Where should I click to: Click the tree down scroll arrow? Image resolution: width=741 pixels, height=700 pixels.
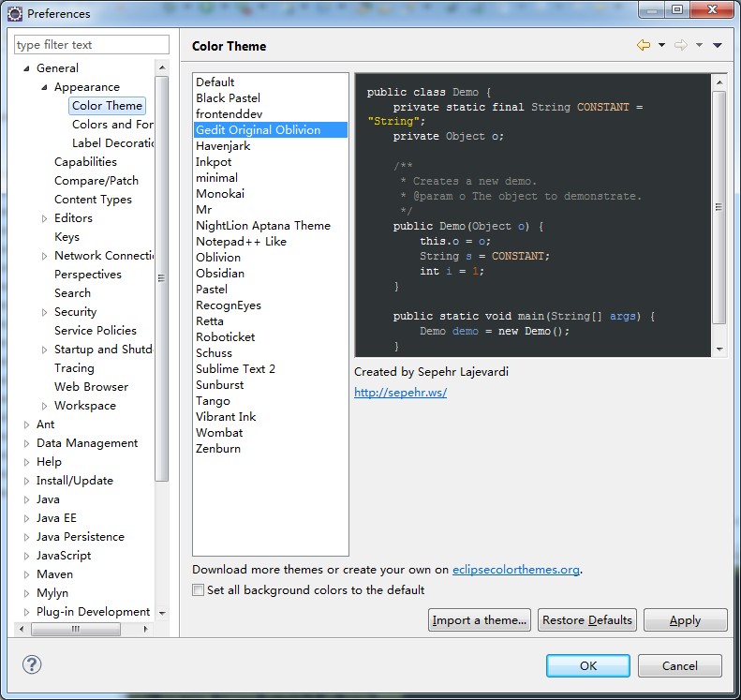coord(162,613)
